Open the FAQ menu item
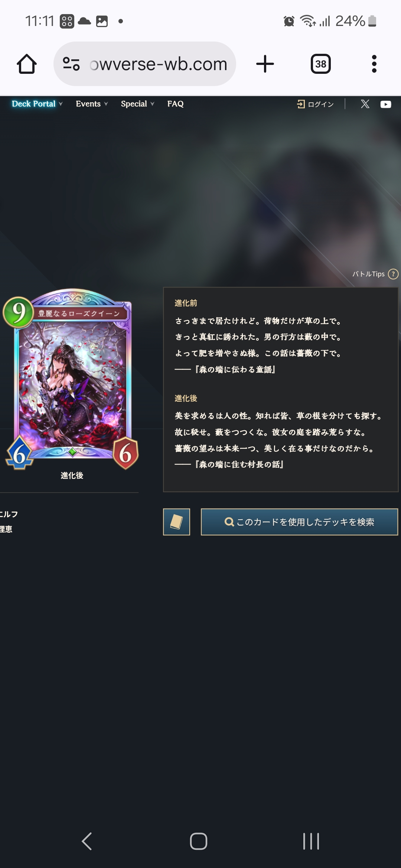The width and height of the screenshot is (401, 868). click(x=175, y=104)
